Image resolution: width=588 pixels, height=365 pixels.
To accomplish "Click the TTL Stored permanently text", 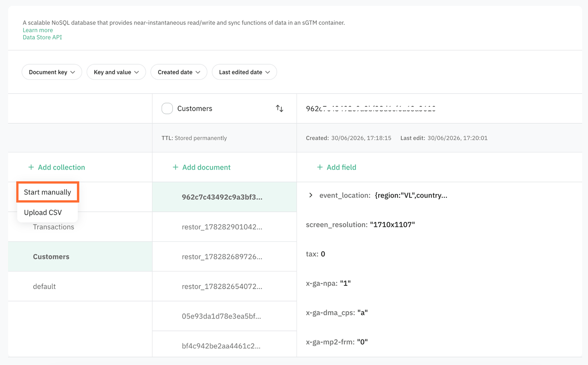I will click(194, 138).
